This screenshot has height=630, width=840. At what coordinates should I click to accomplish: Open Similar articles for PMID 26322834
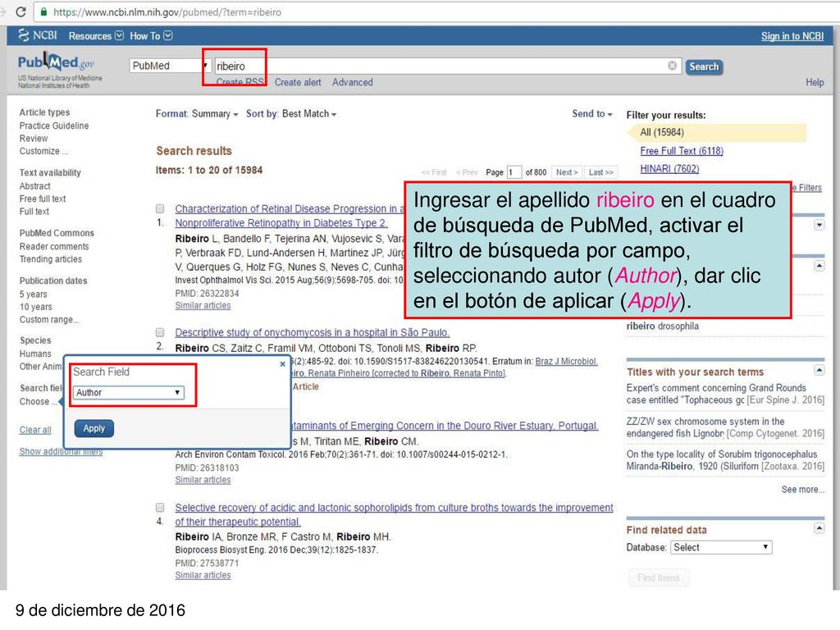pos(203,305)
